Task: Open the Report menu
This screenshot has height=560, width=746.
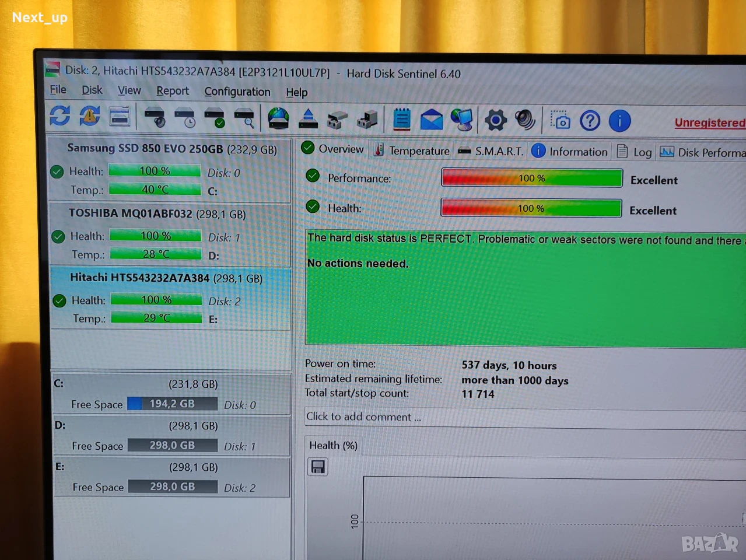Action: coord(172,91)
